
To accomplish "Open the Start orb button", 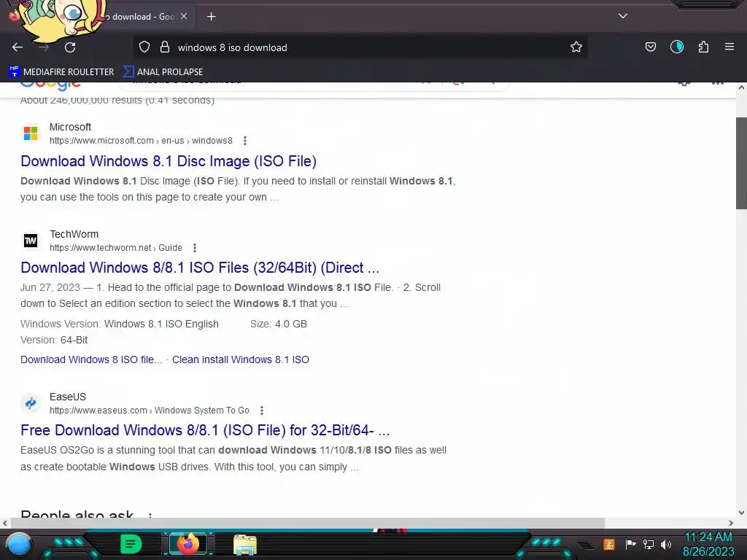I will (x=19, y=545).
